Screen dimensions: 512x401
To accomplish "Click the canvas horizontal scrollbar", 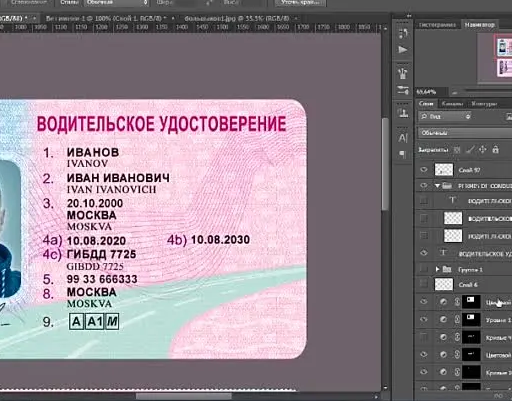I will point(184,397).
